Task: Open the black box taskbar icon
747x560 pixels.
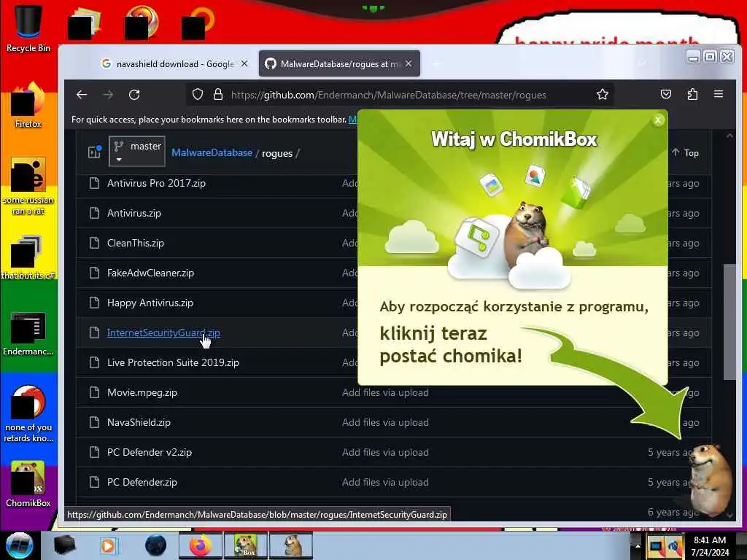Action: (64, 545)
